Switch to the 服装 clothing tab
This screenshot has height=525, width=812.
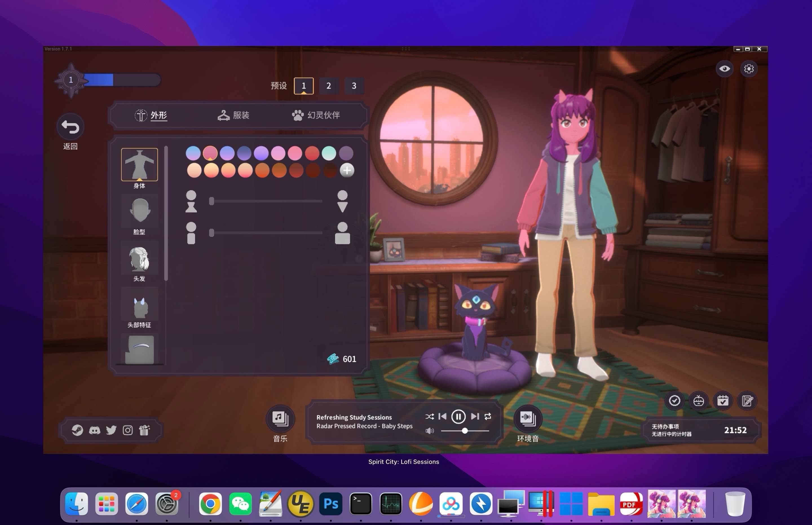coord(233,115)
